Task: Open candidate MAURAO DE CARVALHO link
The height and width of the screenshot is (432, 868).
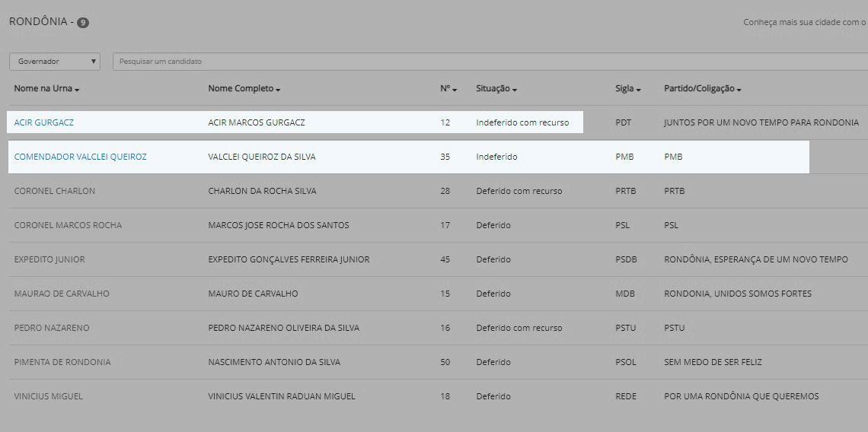Action: pyautogui.click(x=62, y=294)
